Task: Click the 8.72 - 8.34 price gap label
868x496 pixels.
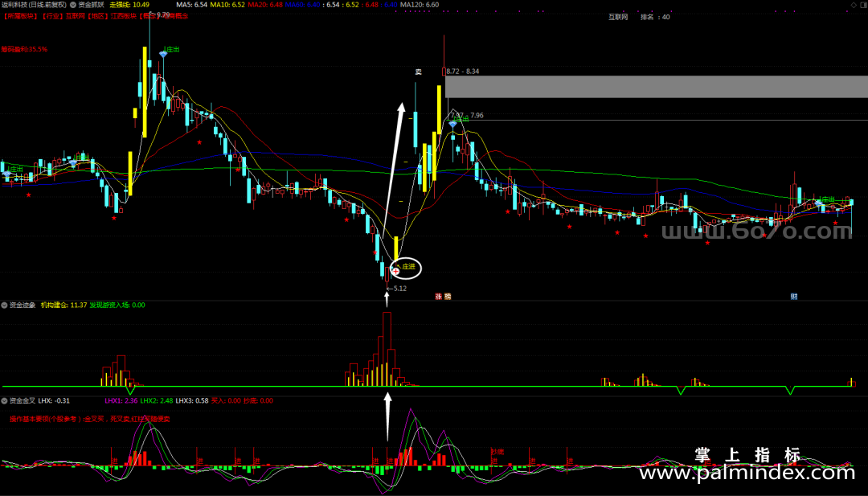Action: [x=463, y=72]
